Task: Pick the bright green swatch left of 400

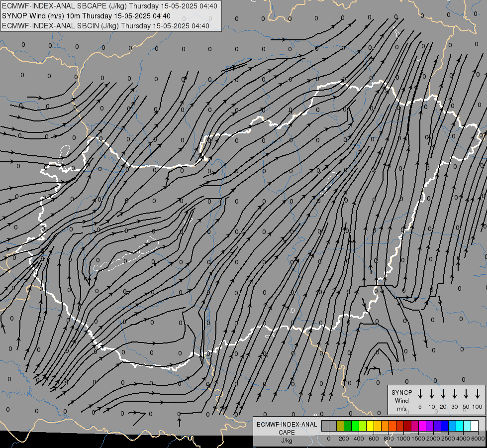Action: coord(355,426)
